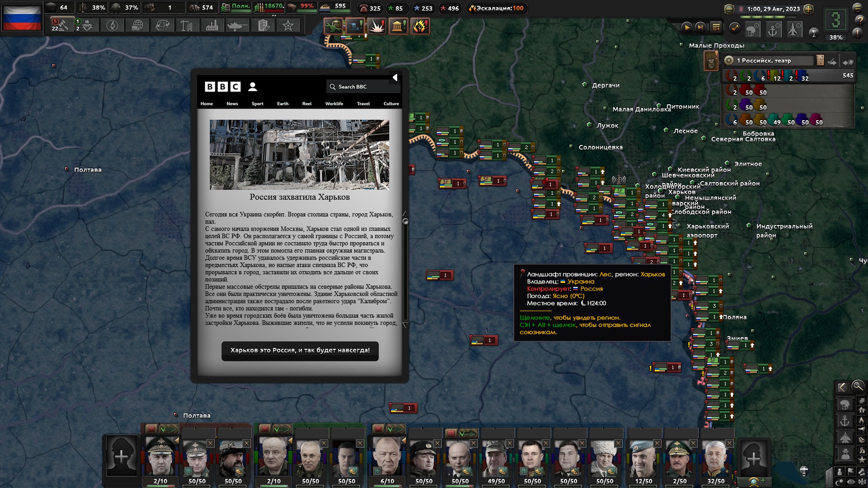Image resolution: width=868 pixels, height=488 pixels.
Task: Open the achievements trophy icon
Action: pos(814,32)
